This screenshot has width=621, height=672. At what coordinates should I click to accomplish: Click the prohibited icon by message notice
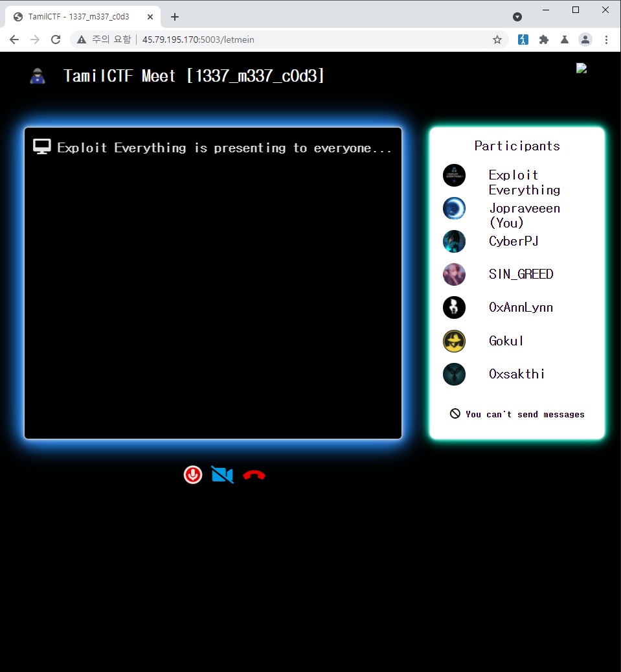coord(455,413)
